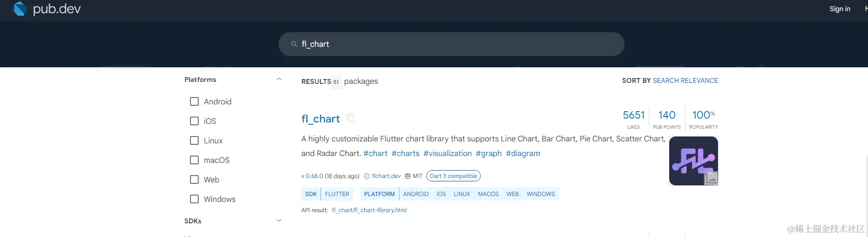This screenshot has width=868, height=237.
Task: Click the verified publisher badge icon
Action: [367, 176]
